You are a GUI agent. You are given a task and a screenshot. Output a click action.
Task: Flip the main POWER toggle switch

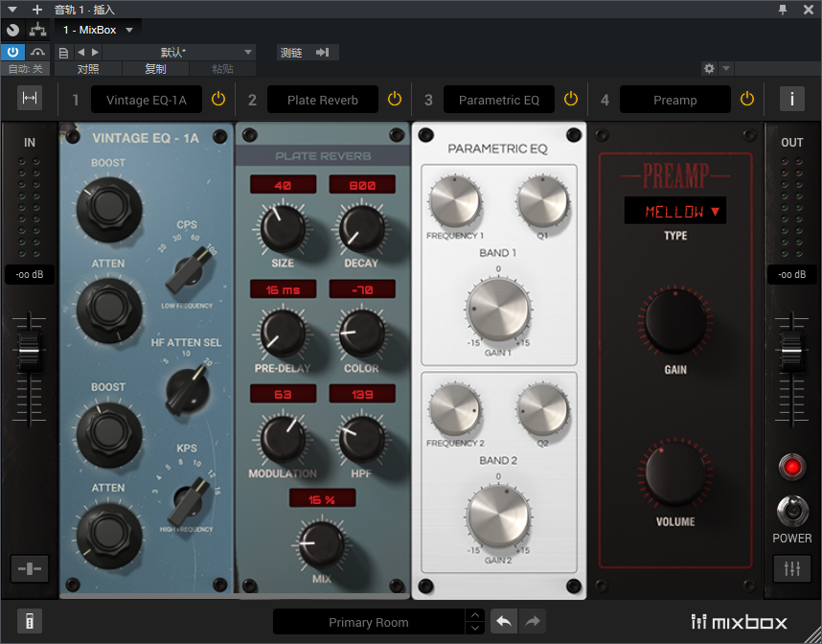coord(791,511)
